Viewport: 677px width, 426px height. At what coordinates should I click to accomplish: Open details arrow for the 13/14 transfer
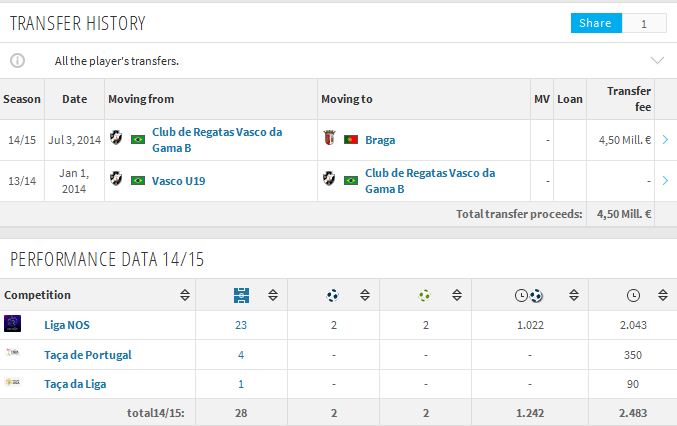[665, 181]
